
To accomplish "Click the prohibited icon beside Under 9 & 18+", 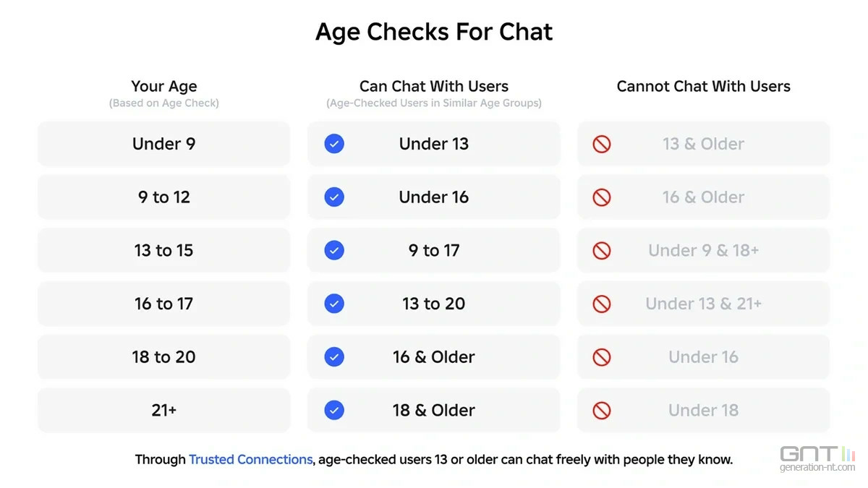I will point(602,250).
